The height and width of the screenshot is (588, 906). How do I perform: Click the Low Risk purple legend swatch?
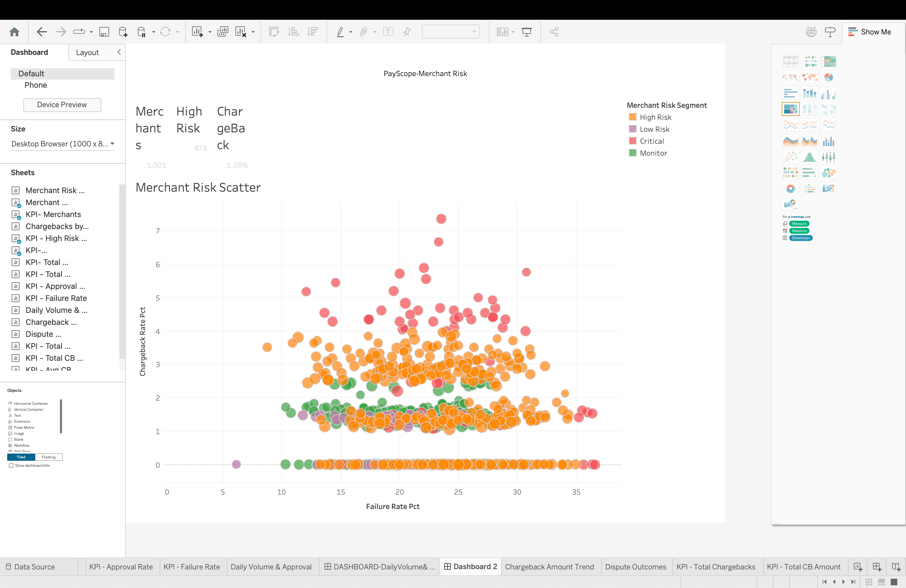(x=633, y=129)
